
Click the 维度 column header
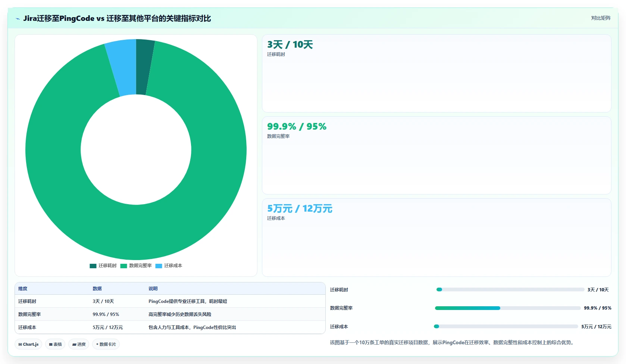[x=23, y=289]
